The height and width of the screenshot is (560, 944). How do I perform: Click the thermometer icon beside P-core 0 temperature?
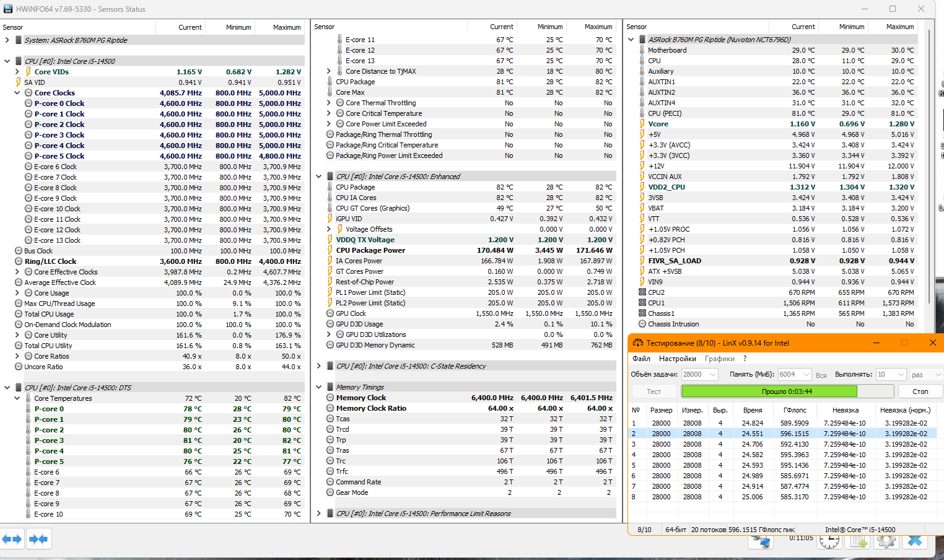click(x=28, y=409)
